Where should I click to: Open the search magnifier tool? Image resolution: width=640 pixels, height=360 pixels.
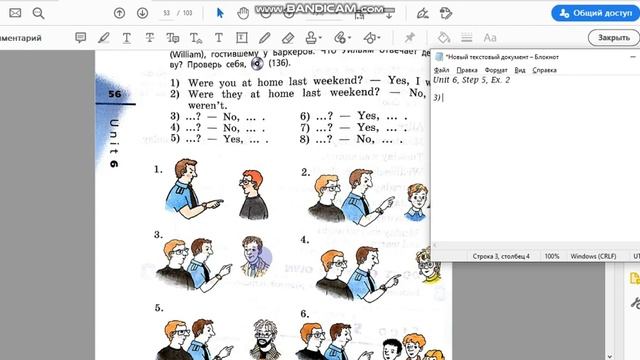pos(38,13)
